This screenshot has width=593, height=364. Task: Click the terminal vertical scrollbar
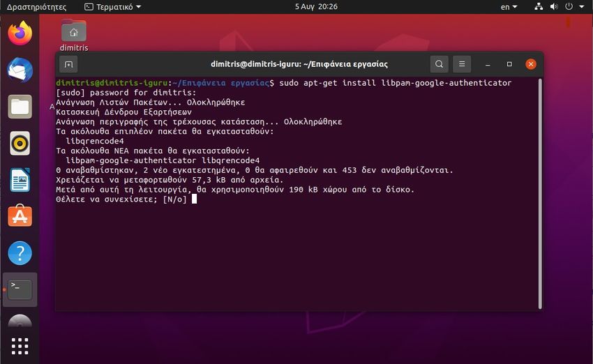(540, 194)
